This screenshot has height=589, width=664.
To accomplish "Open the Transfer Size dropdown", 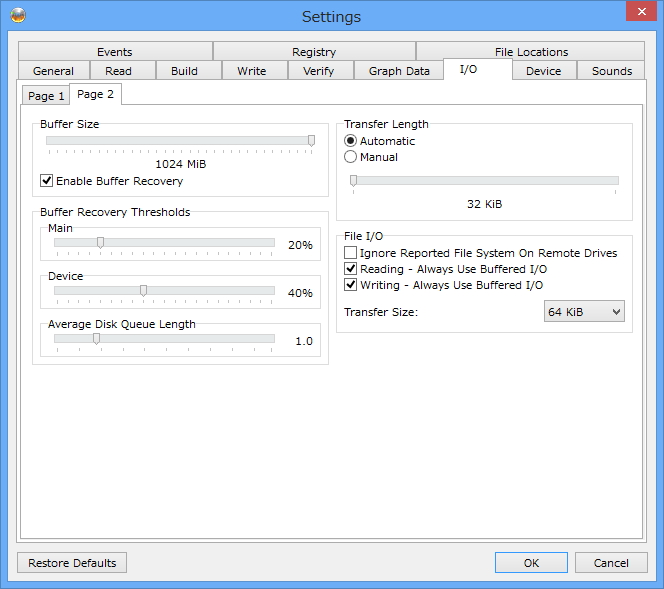I will 584,312.
